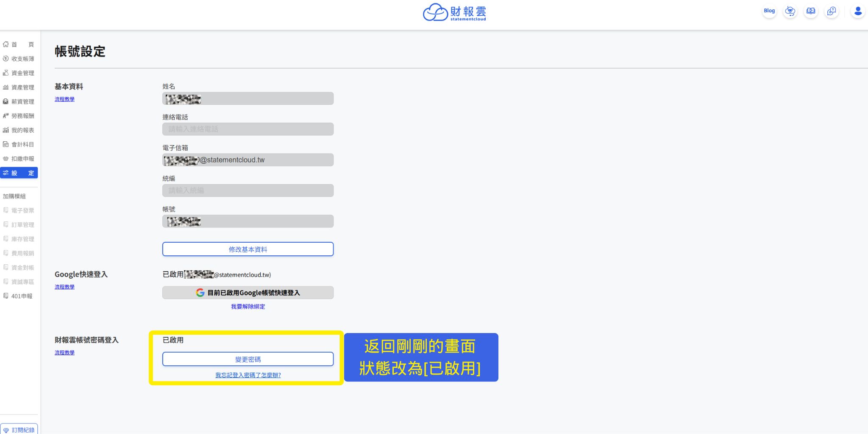This screenshot has width=868, height=434.
Task: Open the 訂單管理 add-on module
Action: pos(19,225)
